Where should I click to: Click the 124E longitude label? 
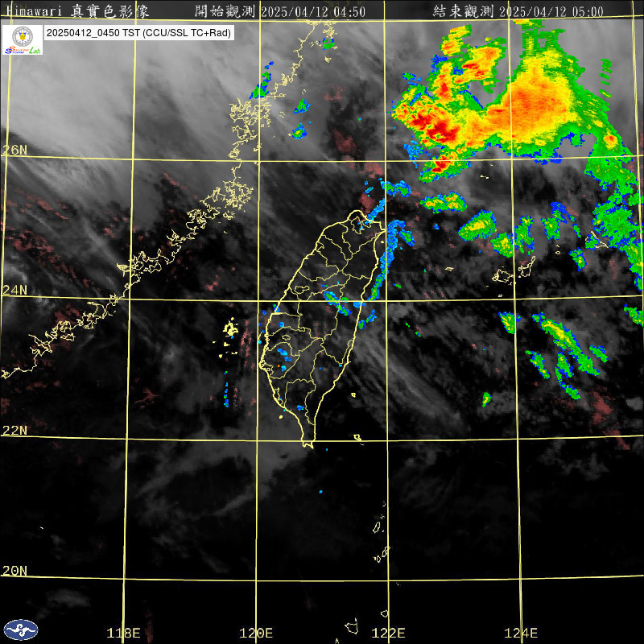[x=520, y=633]
